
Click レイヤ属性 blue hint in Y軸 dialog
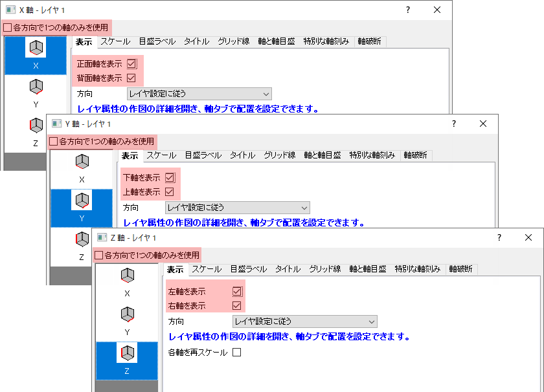[x=244, y=223]
